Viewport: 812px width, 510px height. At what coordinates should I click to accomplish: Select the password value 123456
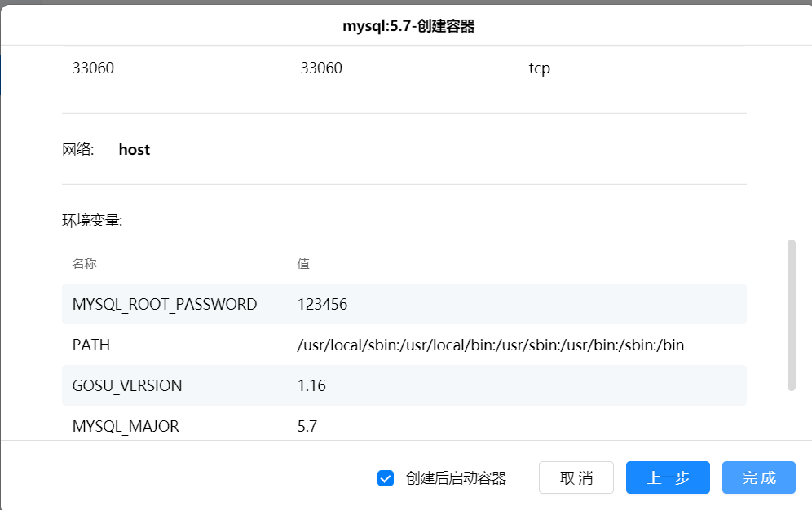tap(322, 304)
